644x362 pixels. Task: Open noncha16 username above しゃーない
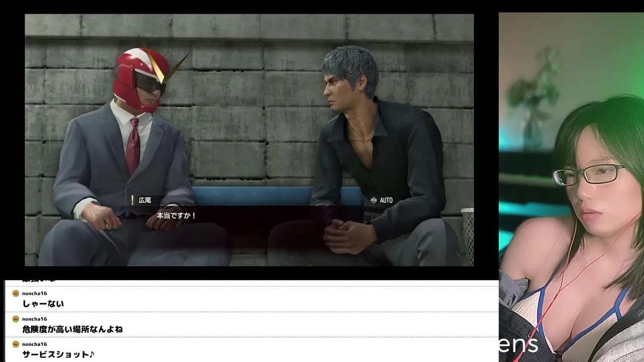point(34,293)
